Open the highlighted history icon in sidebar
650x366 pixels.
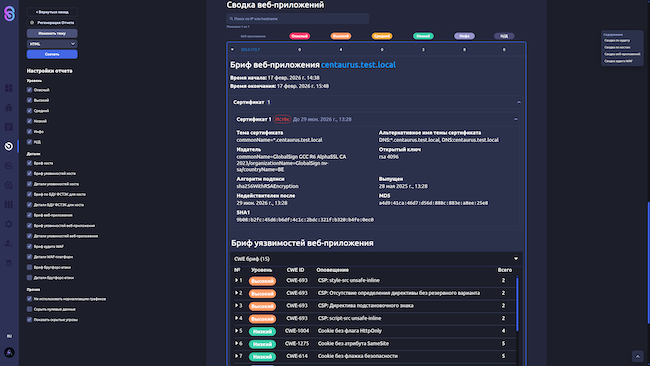pyautogui.click(x=9, y=146)
